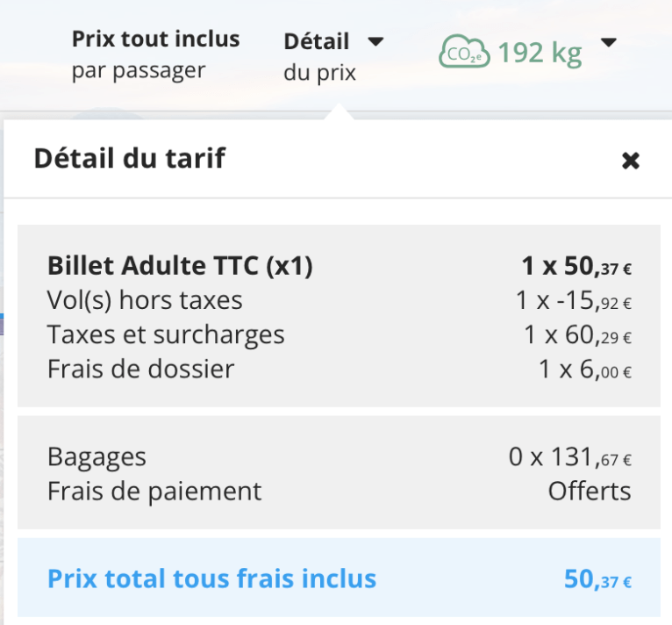Screen dimensions: 672x625
Task: Select the Taxes et surcharges line
Action: (166, 334)
